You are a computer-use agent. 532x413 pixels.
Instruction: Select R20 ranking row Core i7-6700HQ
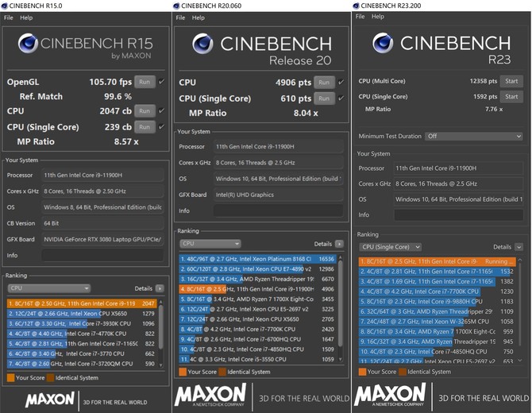257,339
